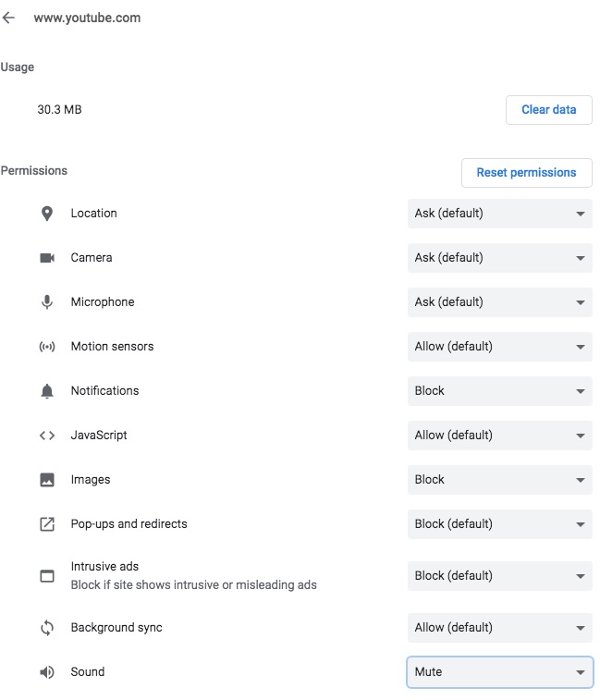Click the Location pin icon
Screen dimensions: 600x700
coord(47,214)
